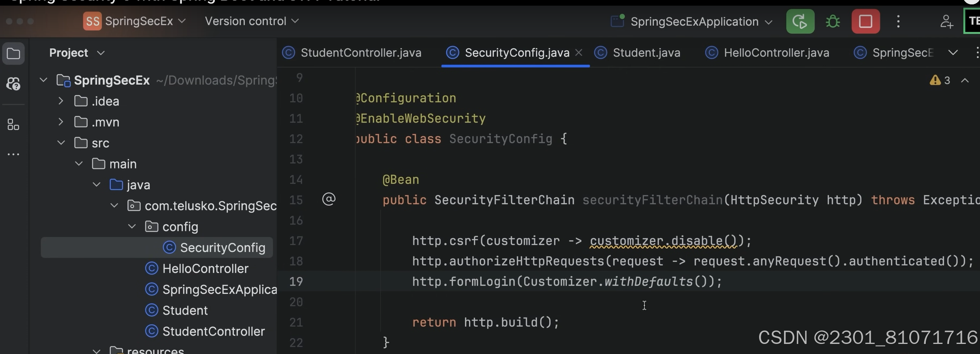The width and height of the screenshot is (980, 354).
Task: Start debugging using the bug icon
Action: [833, 21]
